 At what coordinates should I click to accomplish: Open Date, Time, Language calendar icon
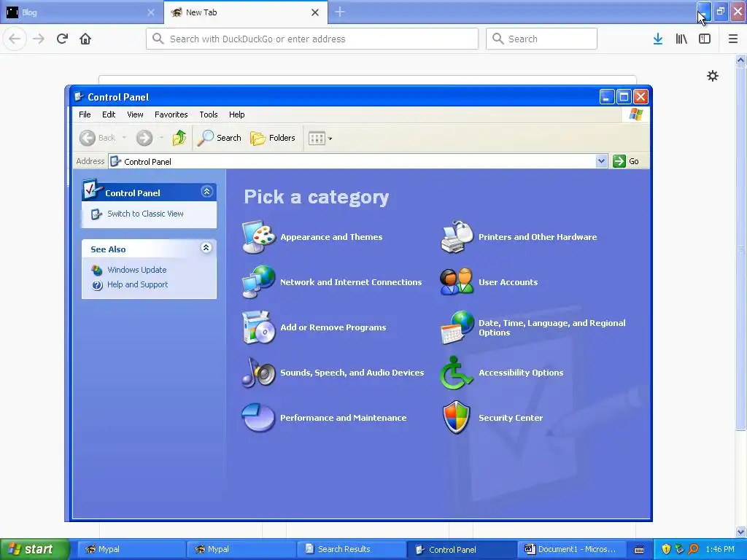coord(457,327)
